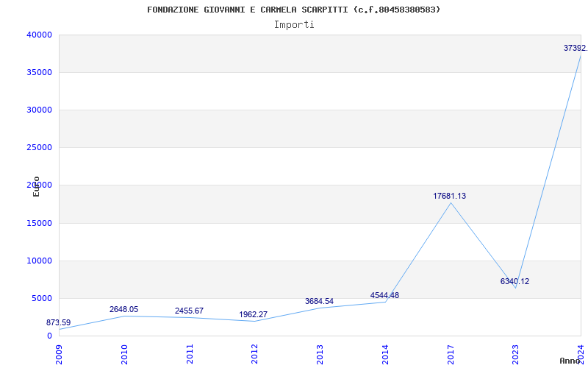Click the 15000 y-axis tick label

[x=39, y=224]
